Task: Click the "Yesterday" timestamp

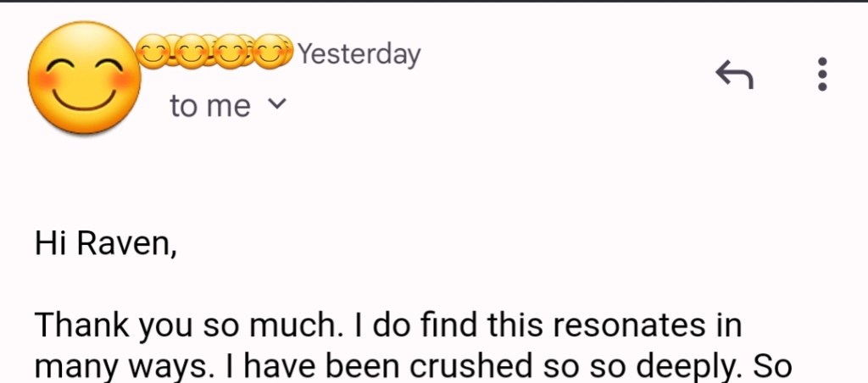Action: pyautogui.click(x=359, y=54)
